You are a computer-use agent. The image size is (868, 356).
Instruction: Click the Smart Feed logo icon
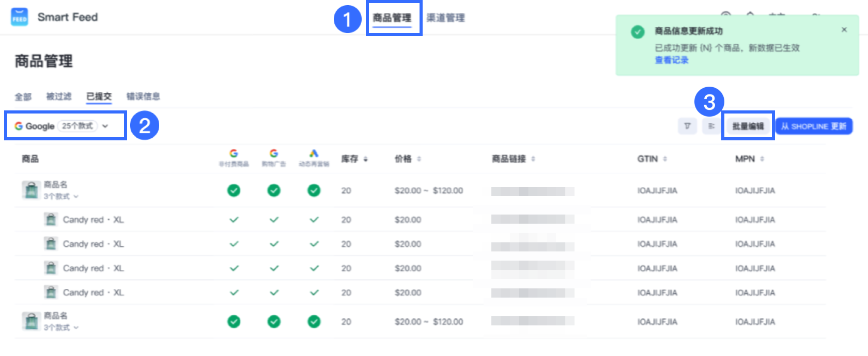20,17
